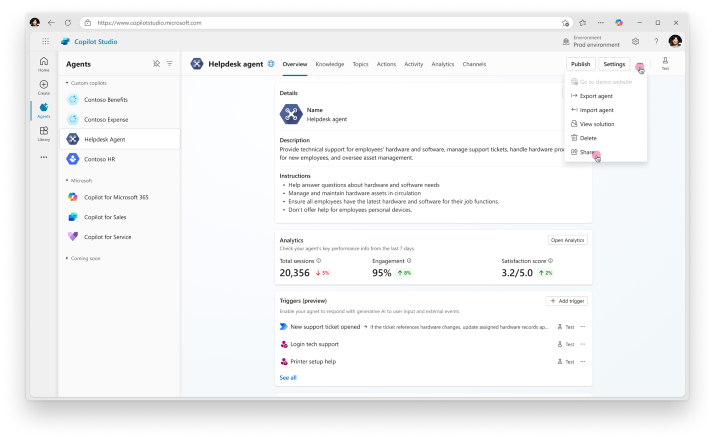Choose Delete from the menu
Viewport: 715px width, 440px height.
[606, 138]
